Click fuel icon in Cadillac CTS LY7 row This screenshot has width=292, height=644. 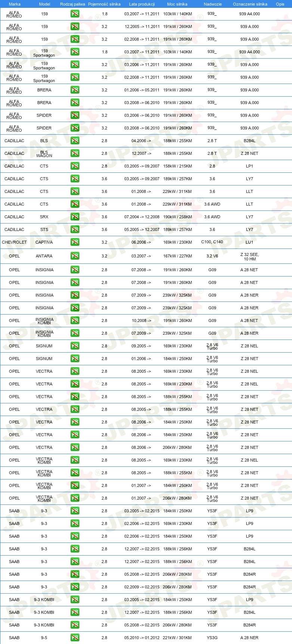75,179
